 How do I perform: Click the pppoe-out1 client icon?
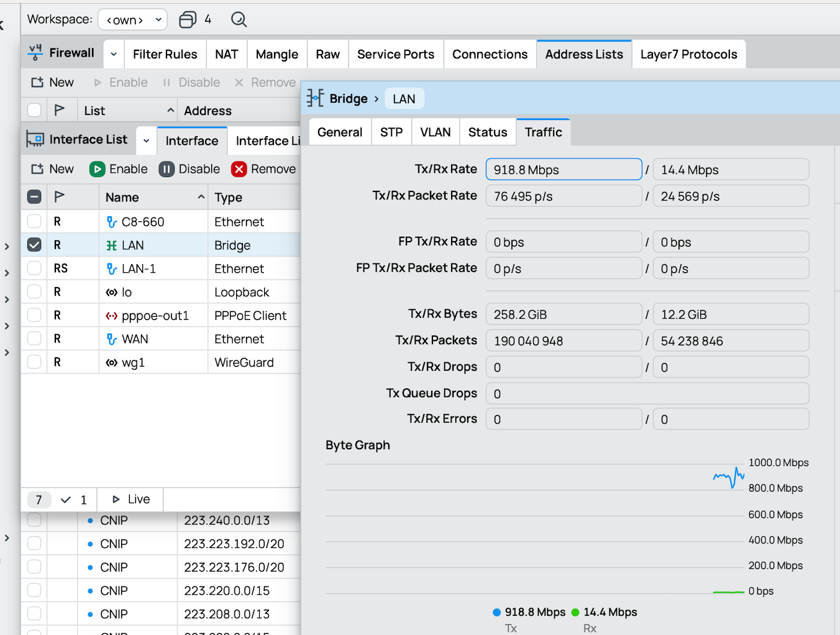(x=112, y=316)
